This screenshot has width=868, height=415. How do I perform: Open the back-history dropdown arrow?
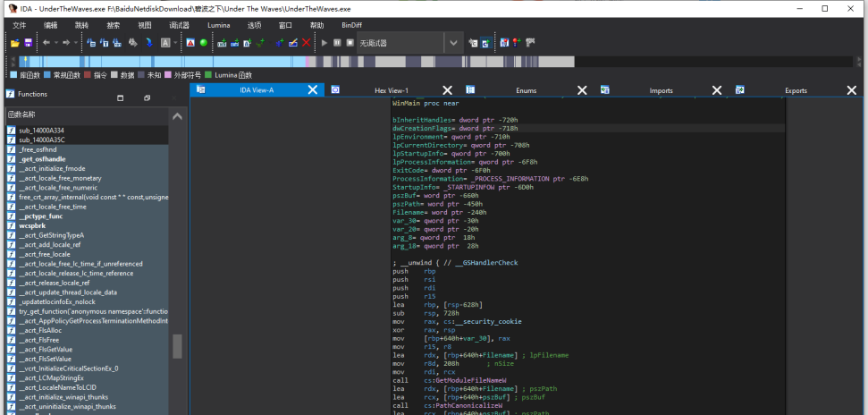pos(56,43)
